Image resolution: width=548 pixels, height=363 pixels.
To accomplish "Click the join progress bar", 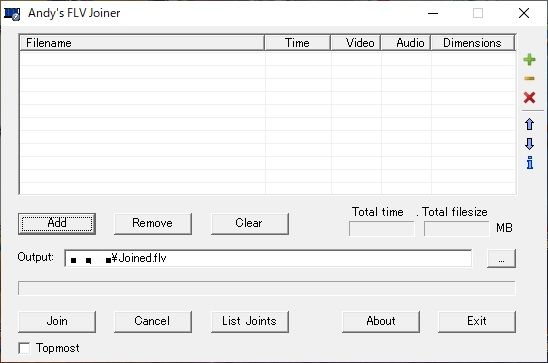I will click(267, 288).
